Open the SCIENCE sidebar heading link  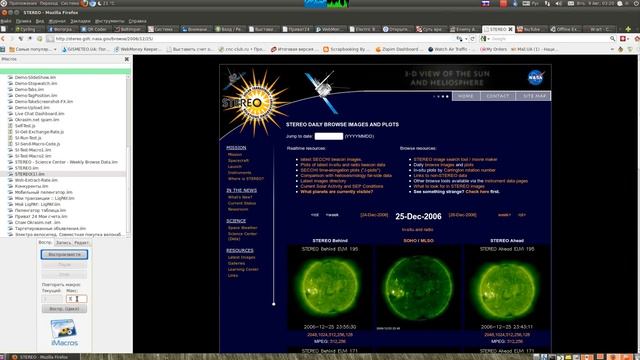236,221
